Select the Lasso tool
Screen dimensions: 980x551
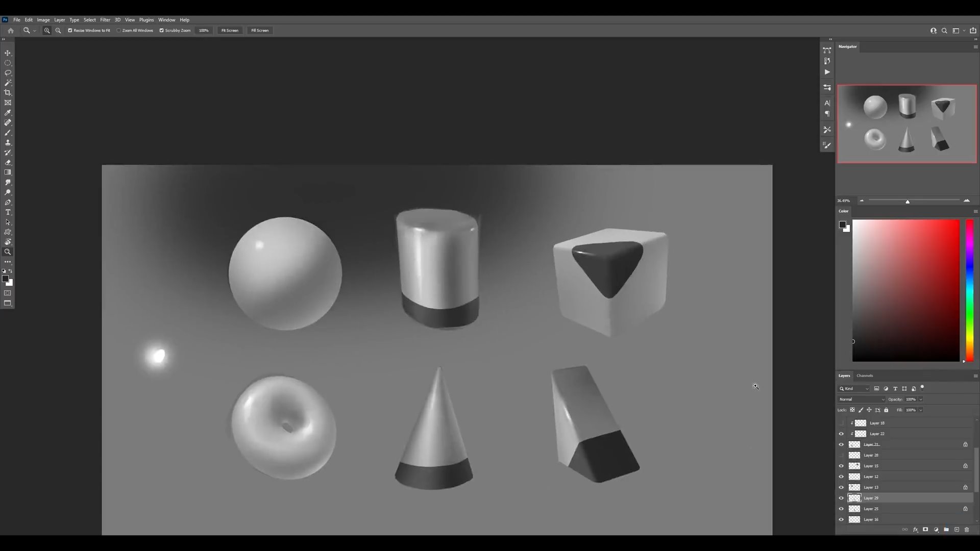[8, 73]
